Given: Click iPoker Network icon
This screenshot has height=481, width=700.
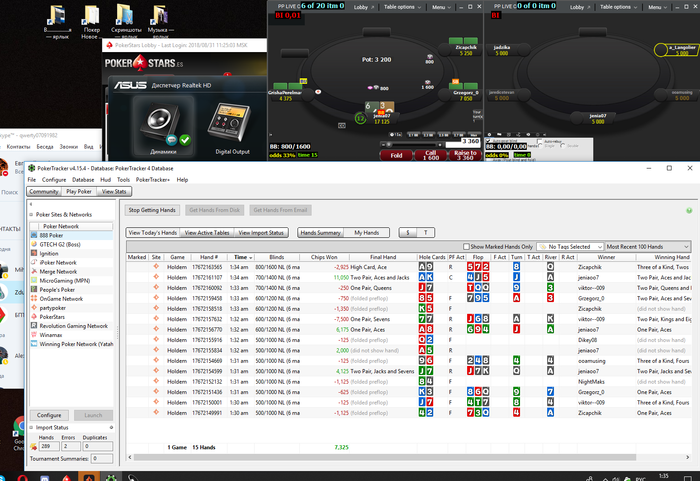Looking at the screenshot, I should pyautogui.click(x=34, y=263).
